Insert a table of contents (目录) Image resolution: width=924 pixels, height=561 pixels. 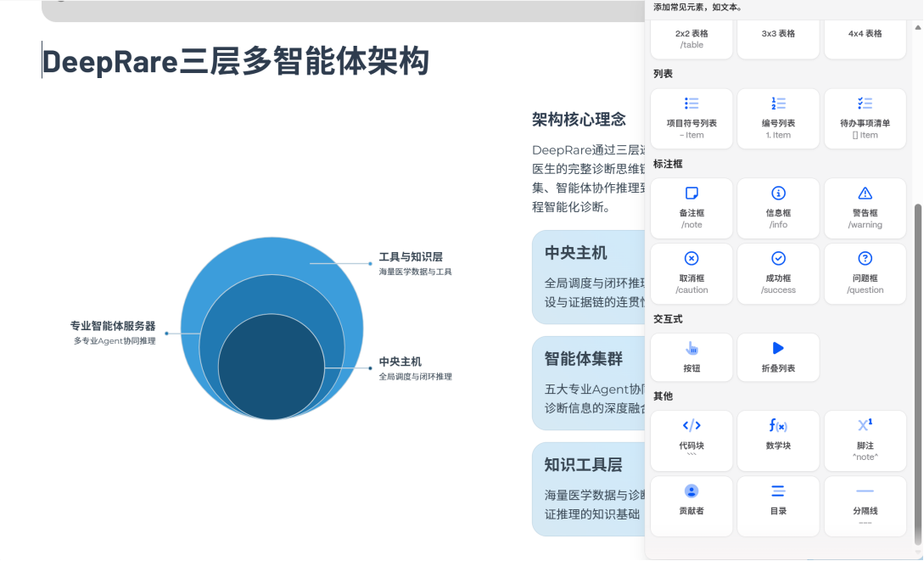777,506
